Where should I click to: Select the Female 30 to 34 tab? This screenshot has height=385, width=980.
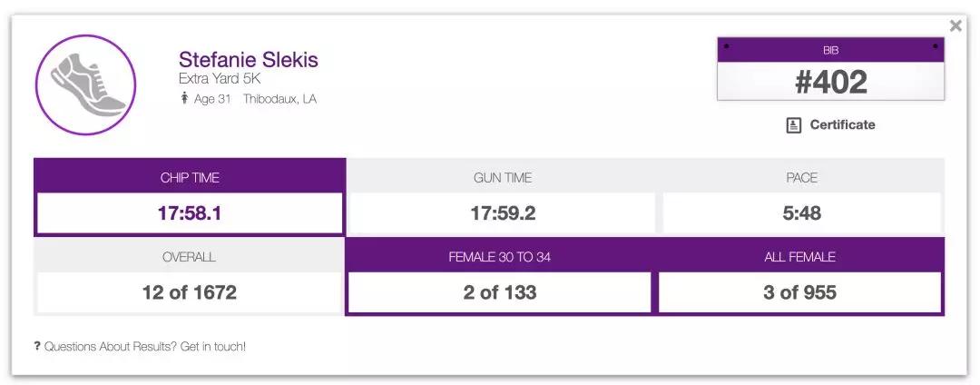(499, 257)
